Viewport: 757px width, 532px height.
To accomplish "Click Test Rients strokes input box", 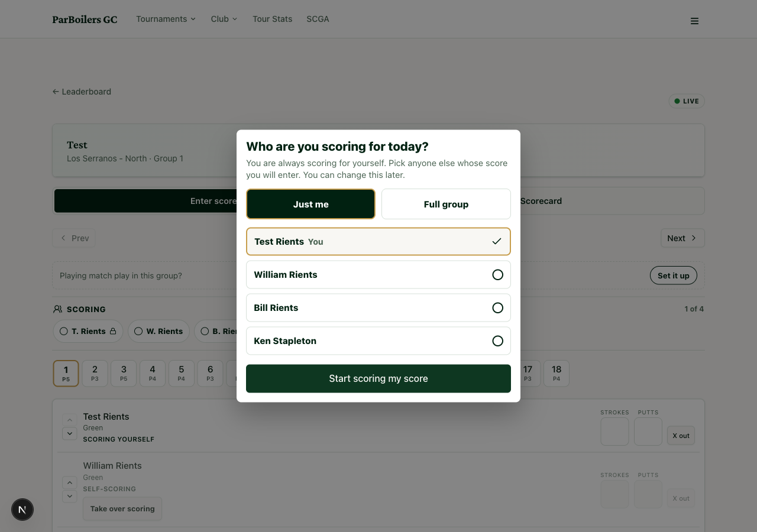I will point(614,432).
